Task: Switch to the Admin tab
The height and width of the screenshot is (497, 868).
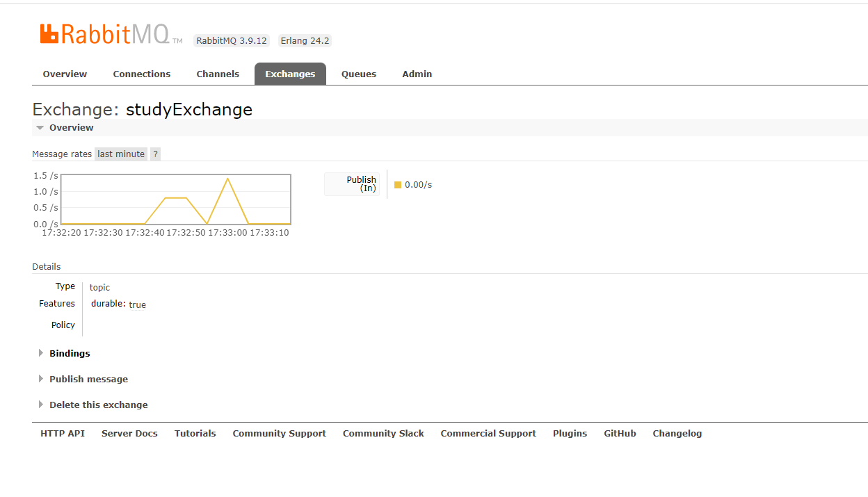Action: pos(417,74)
